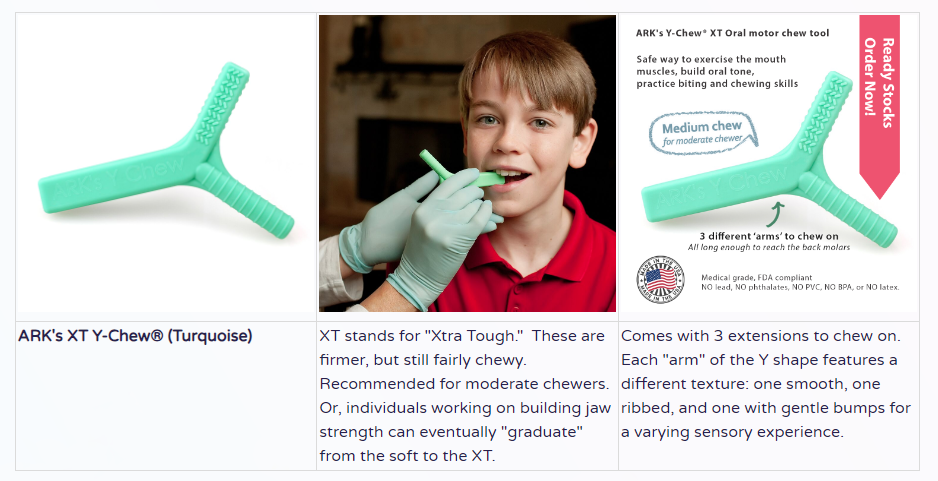Screen dimensions: 938x481
Task: Open the boy chewing Y-Chew photo
Action: pyautogui.click(x=467, y=163)
